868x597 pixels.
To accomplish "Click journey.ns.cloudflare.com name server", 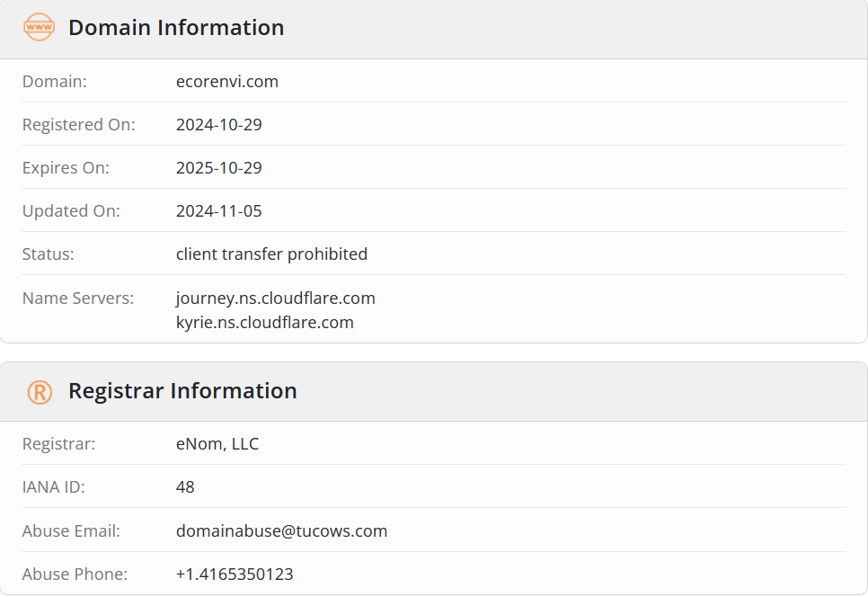I will (x=276, y=298).
